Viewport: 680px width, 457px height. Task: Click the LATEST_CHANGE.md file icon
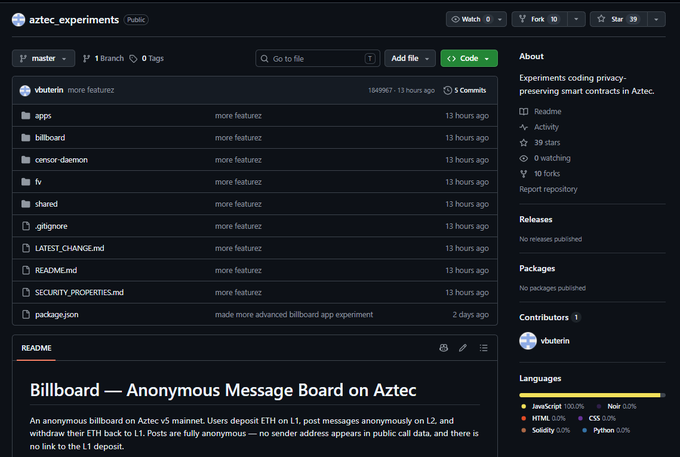click(x=26, y=248)
